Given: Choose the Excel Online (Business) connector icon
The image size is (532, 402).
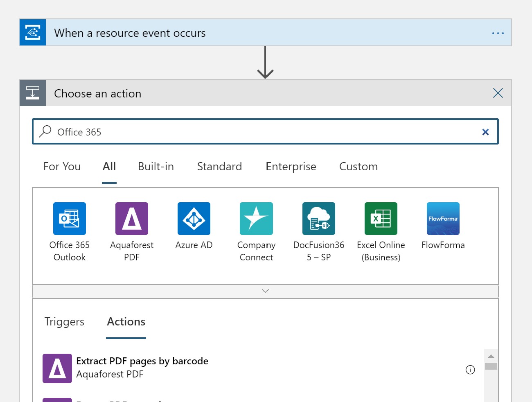Looking at the screenshot, I should click(x=381, y=219).
